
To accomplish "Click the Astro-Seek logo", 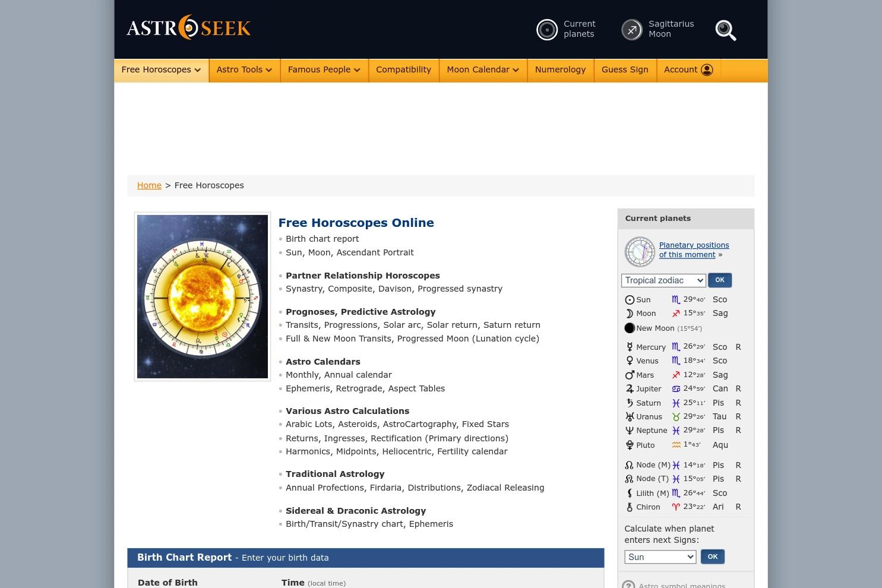I will coord(188,27).
